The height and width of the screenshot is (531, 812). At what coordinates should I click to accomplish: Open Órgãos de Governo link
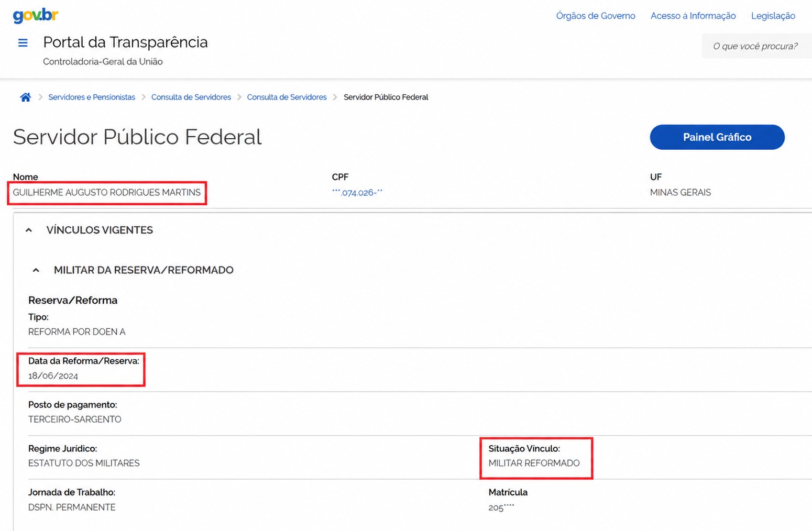596,16
